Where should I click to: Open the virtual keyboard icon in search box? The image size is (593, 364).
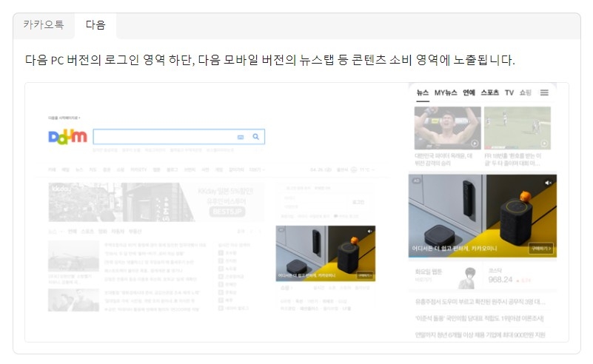click(x=241, y=137)
